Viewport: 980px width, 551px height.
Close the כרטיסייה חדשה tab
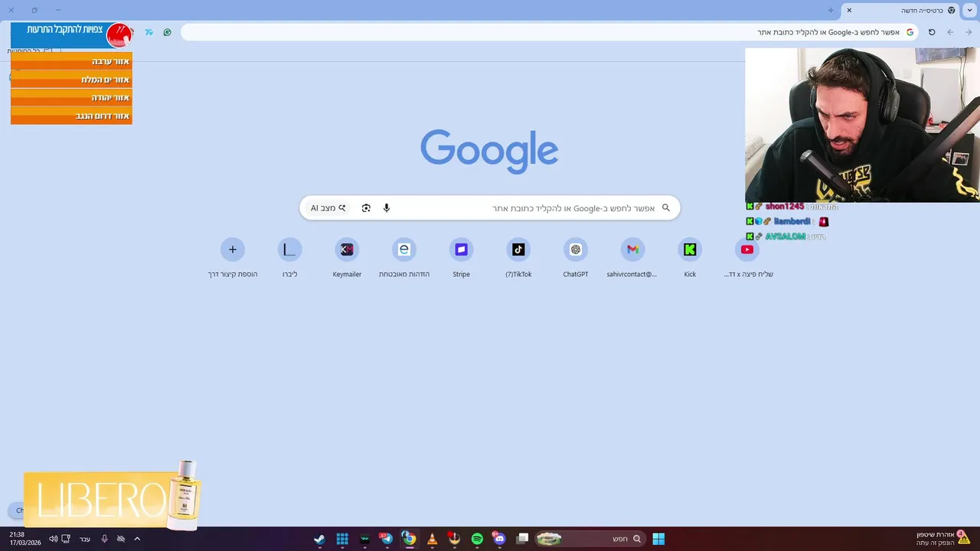click(849, 11)
